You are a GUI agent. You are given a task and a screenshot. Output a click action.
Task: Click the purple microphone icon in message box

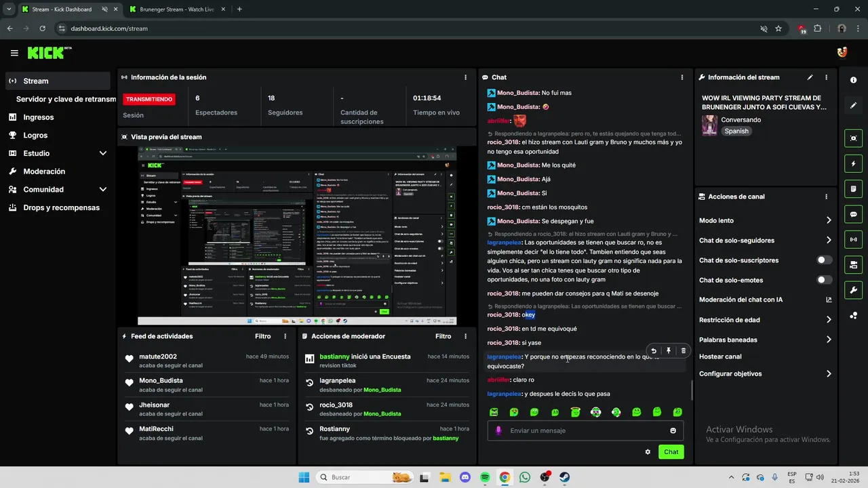498,430
